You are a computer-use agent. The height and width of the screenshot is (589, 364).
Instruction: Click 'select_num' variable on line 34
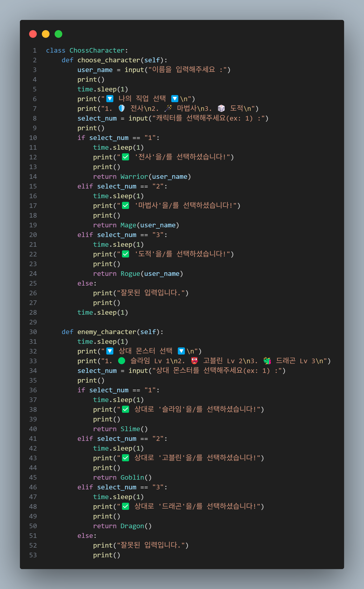(97, 371)
